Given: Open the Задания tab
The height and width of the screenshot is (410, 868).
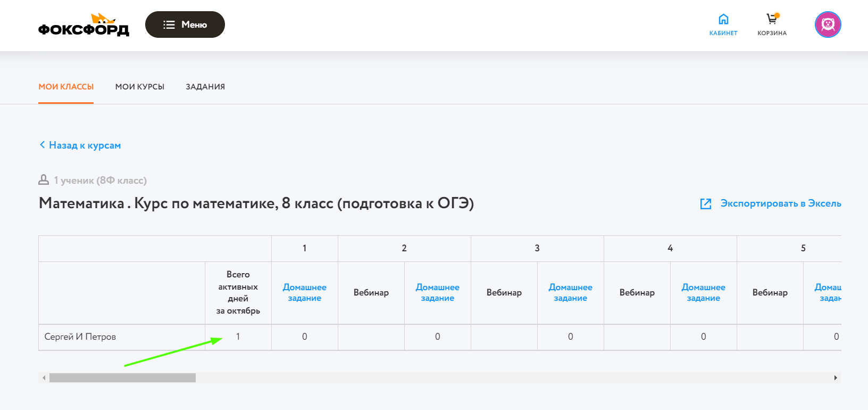Looking at the screenshot, I should click(205, 87).
